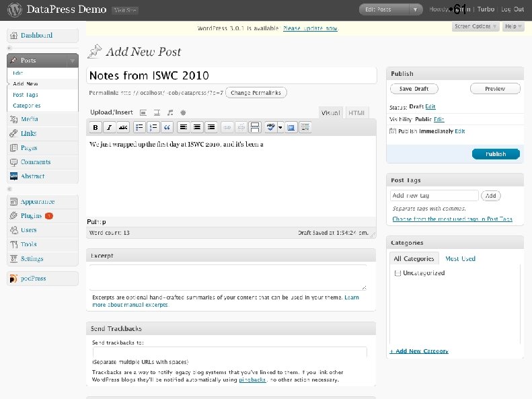This screenshot has height=399, width=532.
Task: Click Please update now link
Action: click(311, 28)
